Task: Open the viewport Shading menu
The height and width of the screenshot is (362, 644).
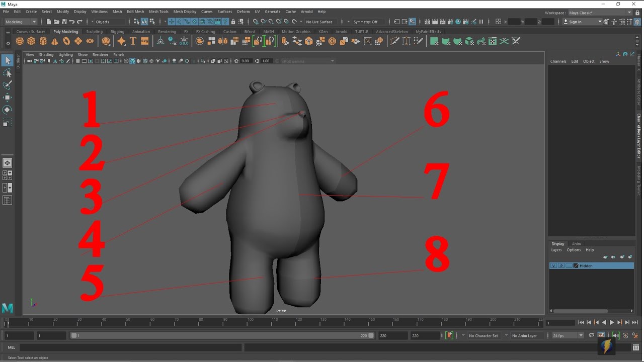Action: coord(46,54)
